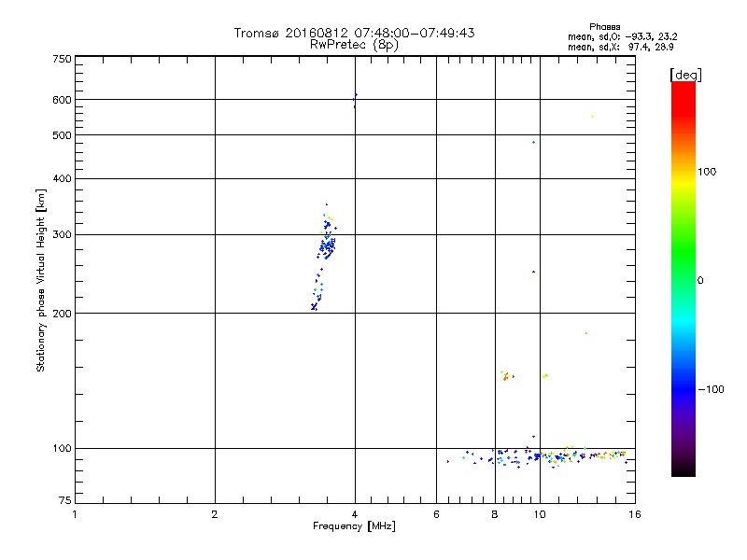Click the y-axis tick label '75'
This screenshot has width=747, height=560.
[x=65, y=500]
